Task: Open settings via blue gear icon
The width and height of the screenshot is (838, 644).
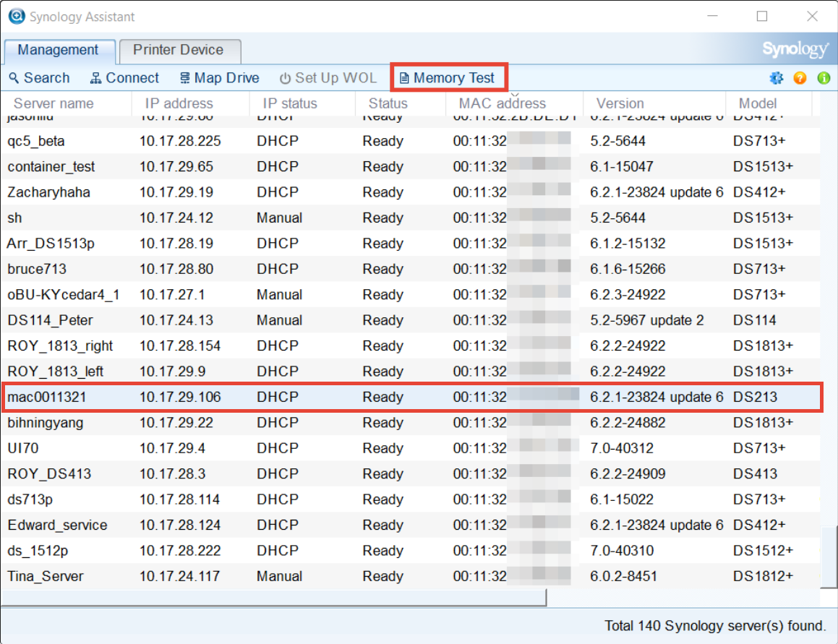Action: coord(776,78)
